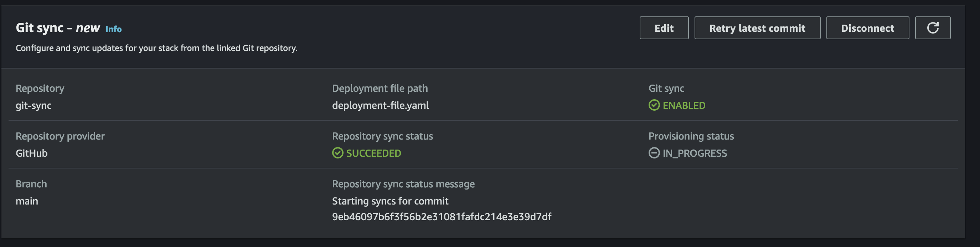Click the git-sync repository name
This screenshot has width=980, height=247.
(x=33, y=106)
